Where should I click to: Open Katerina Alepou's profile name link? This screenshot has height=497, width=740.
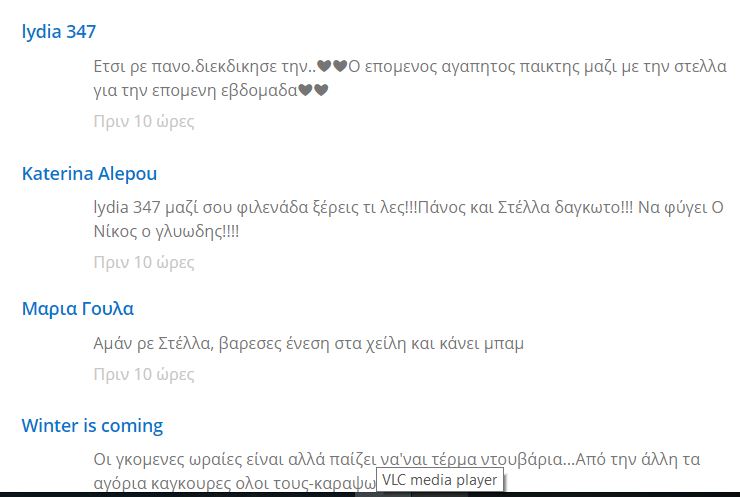click(89, 174)
